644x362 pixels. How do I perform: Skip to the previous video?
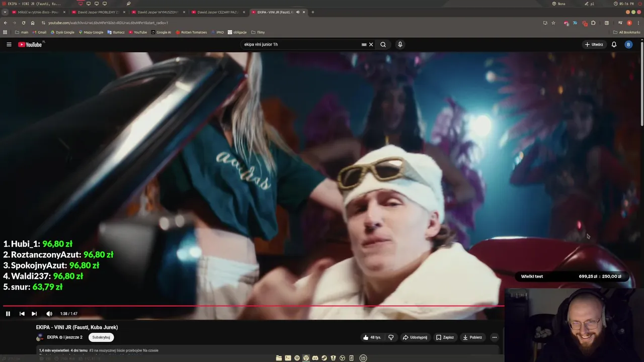coord(22,314)
